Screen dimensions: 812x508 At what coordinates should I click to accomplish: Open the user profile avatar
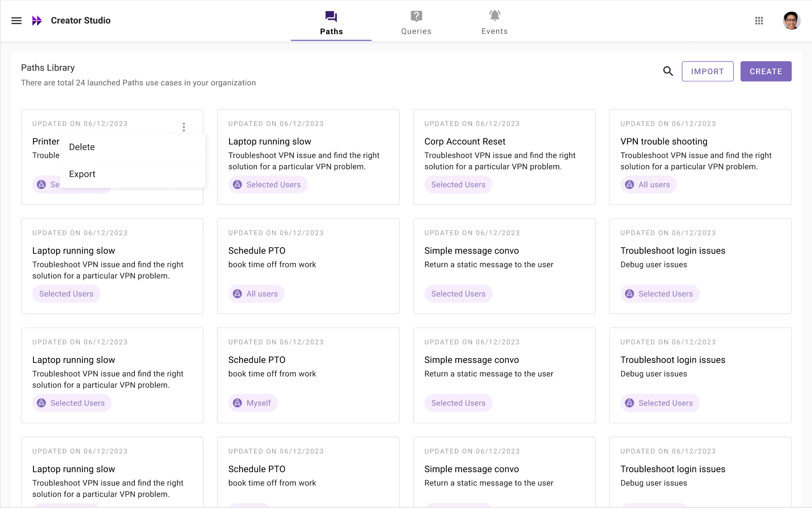tap(791, 21)
